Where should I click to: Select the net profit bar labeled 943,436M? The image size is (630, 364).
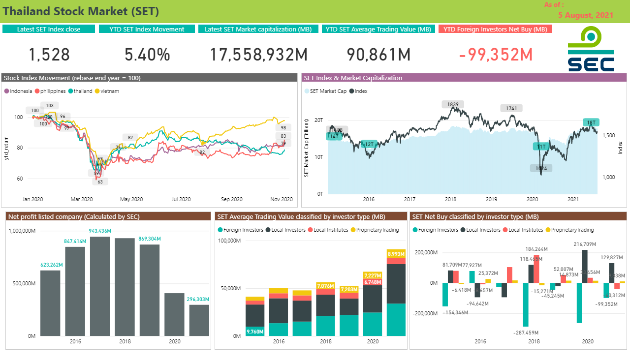point(100,286)
